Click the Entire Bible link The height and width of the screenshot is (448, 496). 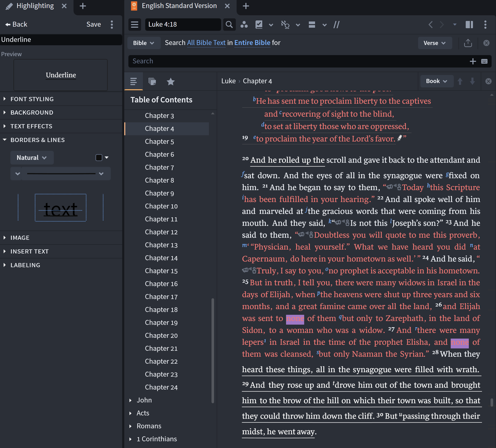tap(252, 43)
